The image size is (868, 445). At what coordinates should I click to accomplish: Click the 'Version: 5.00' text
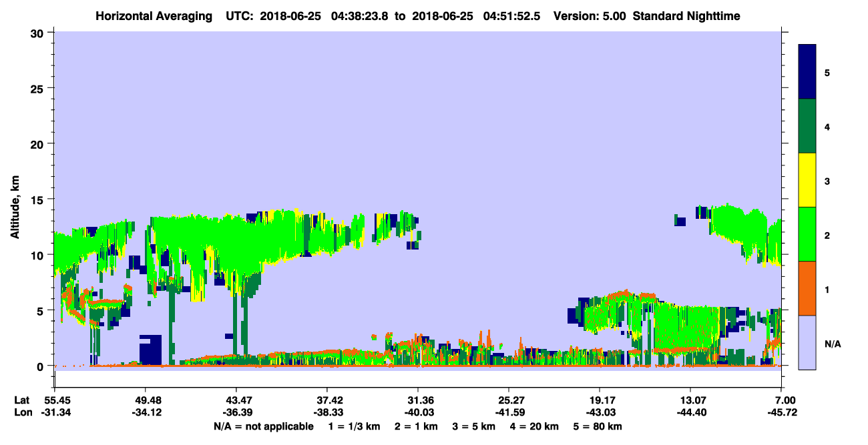click(x=588, y=16)
